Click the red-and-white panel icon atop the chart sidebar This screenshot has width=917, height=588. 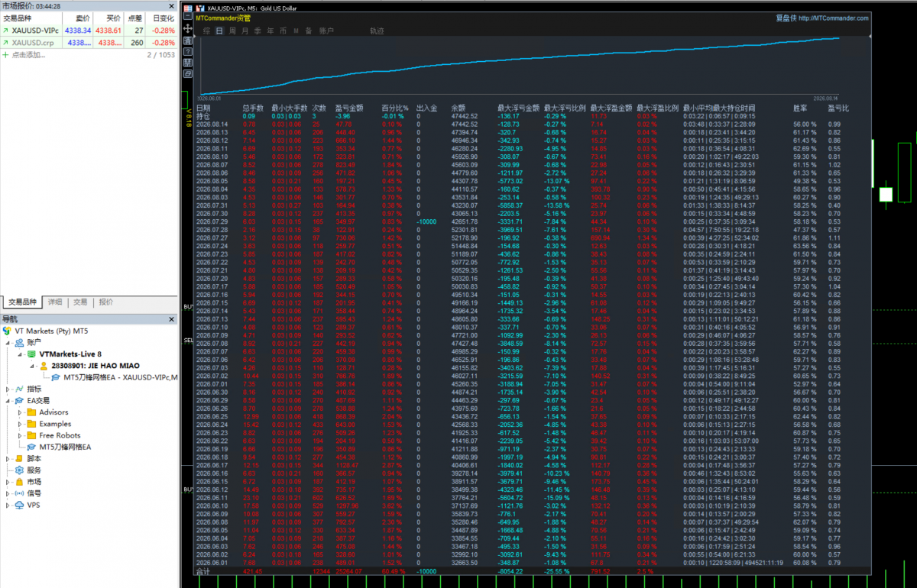[x=188, y=8]
